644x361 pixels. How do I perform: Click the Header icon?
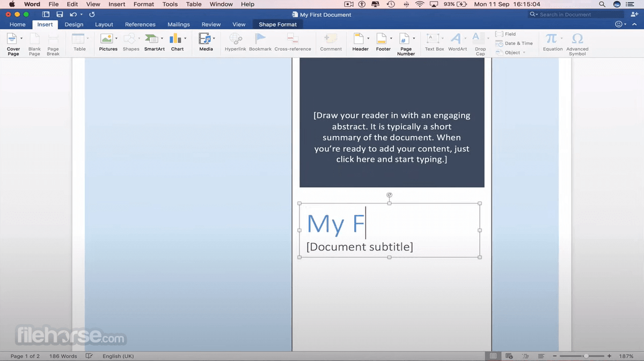(358, 39)
